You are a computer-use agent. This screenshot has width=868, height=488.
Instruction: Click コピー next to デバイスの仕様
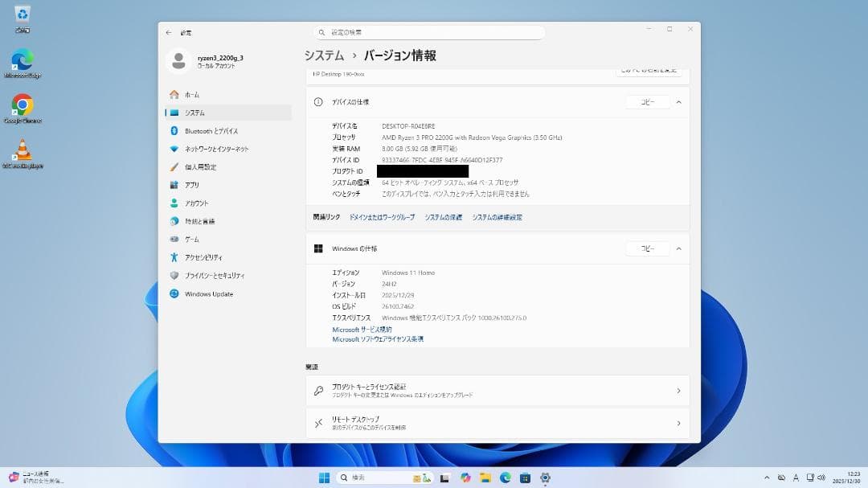[x=648, y=102]
